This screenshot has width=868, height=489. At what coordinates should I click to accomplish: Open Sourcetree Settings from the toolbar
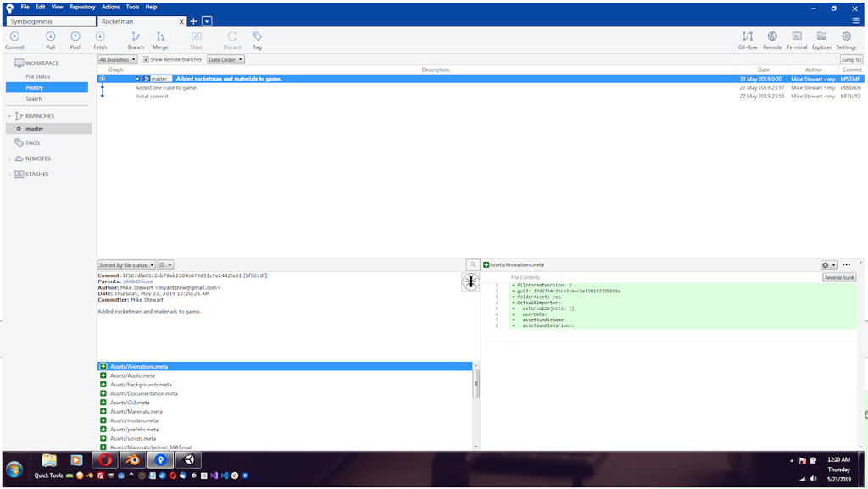pos(845,39)
